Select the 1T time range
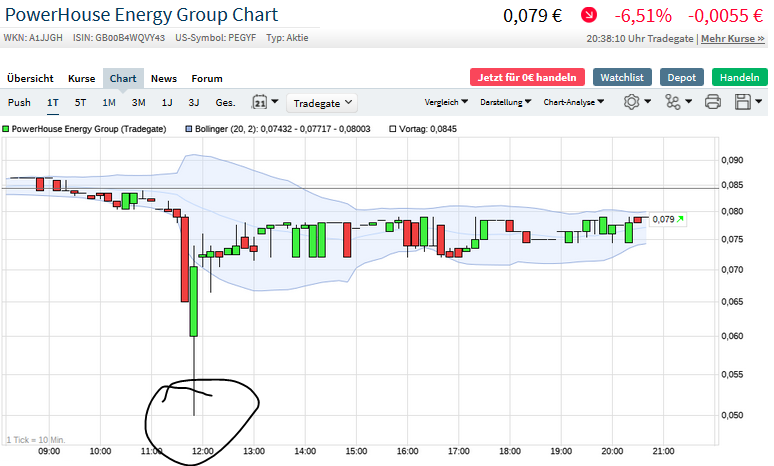 point(53,103)
